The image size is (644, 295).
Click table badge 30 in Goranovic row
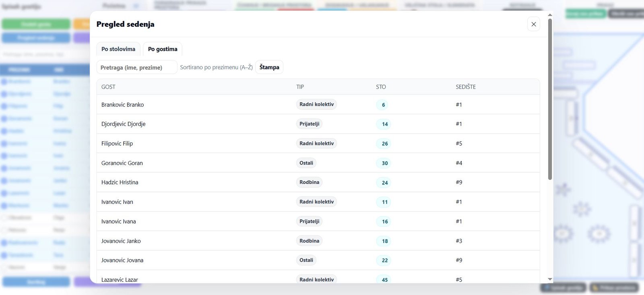pos(384,163)
